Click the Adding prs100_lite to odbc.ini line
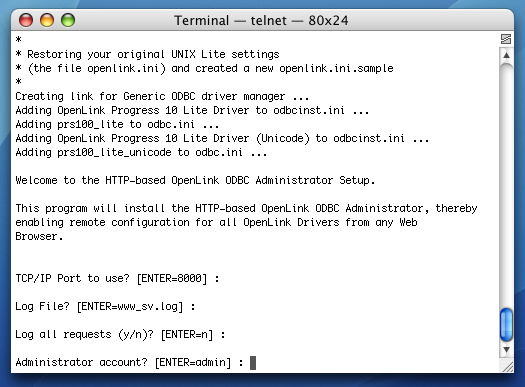This screenshot has width=525, height=387. tap(117, 125)
